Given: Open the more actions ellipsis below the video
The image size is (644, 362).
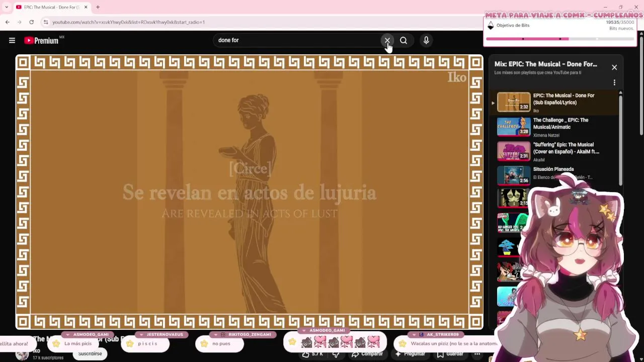Looking at the screenshot, I should [477, 354].
